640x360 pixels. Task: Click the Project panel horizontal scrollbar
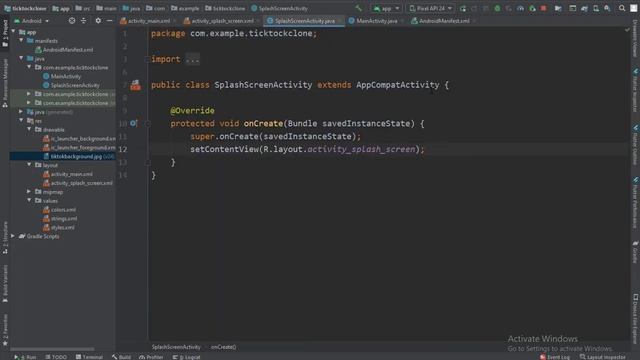[x=52, y=349]
